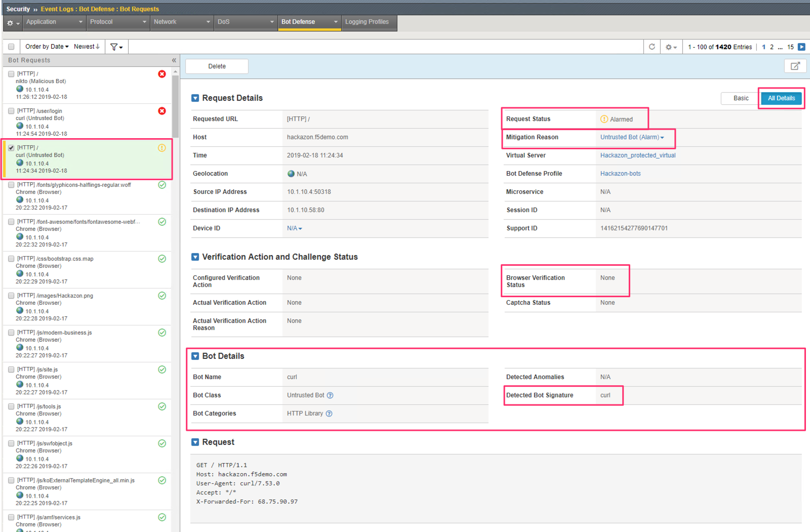The width and height of the screenshot is (810, 532).
Task: Open the Application tab dropdown arrow
Action: 80,22
